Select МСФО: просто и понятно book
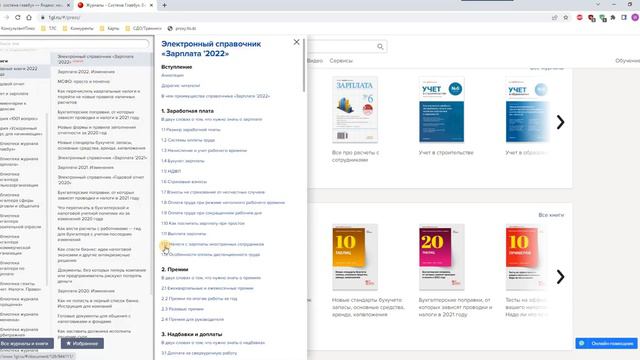640x360 pixels. tap(83, 82)
